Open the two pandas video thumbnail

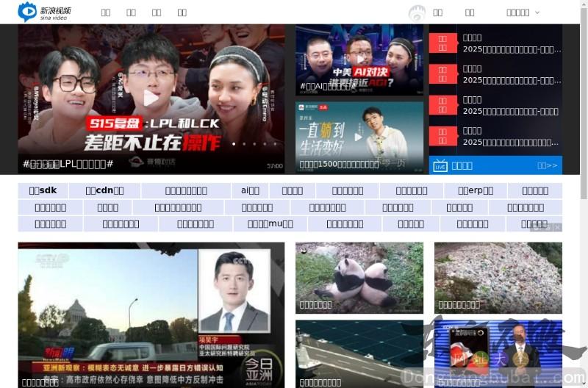[359, 278]
